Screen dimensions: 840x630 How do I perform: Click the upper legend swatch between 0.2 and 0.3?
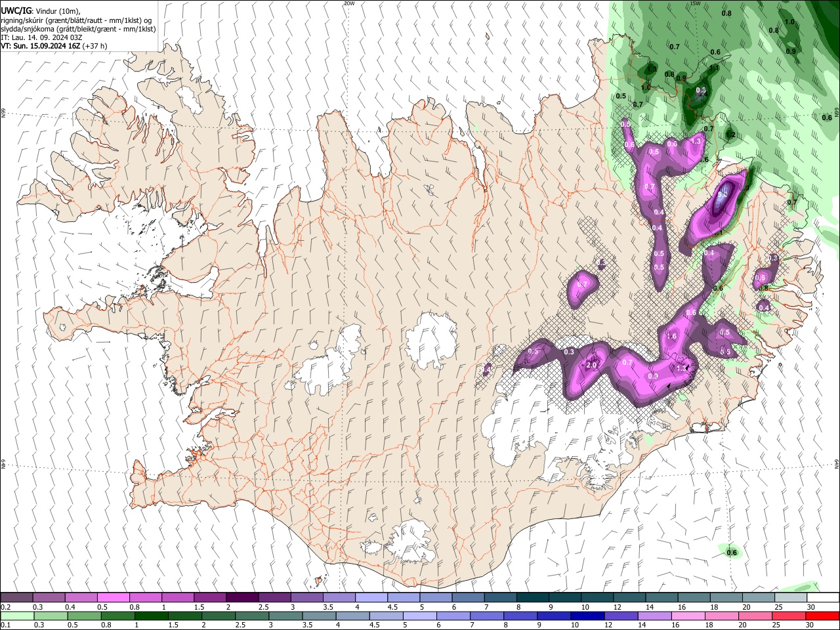coord(16,597)
